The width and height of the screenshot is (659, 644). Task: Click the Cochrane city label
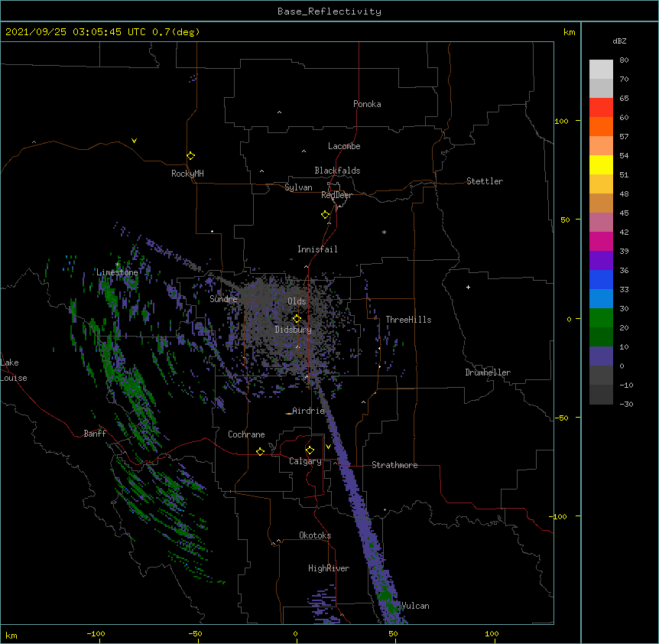pyautogui.click(x=246, y=434)
